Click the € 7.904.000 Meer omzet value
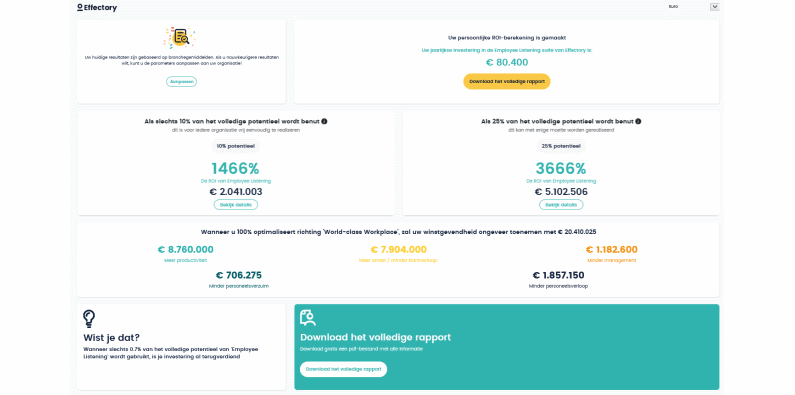Viewport: 795px width, 395px height. [x=399, y=249]
